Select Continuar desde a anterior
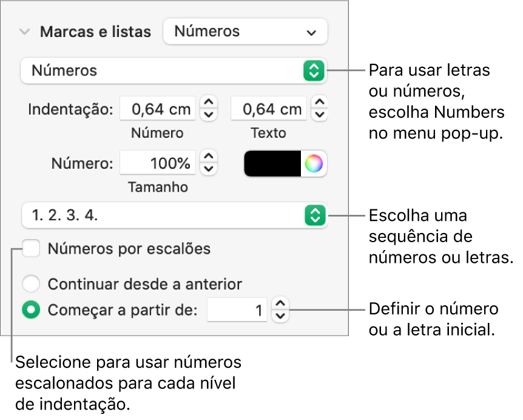The height and width of the screenshot is (420, 523). pos(31,284)
